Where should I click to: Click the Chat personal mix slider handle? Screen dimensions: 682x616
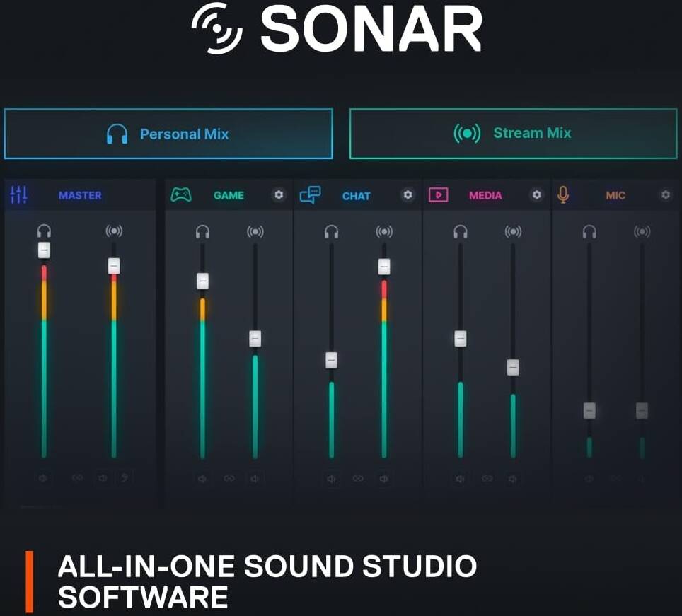click(331, 360)
